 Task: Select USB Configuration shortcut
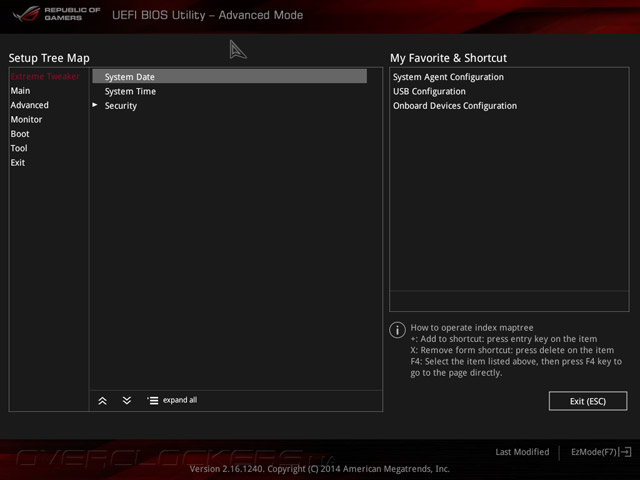[429, 91]
